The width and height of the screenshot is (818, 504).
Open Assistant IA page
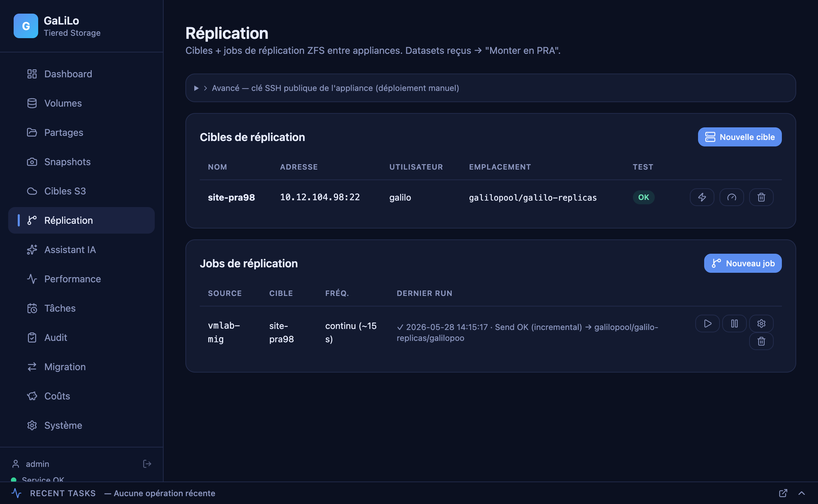[x=81, y=250]
